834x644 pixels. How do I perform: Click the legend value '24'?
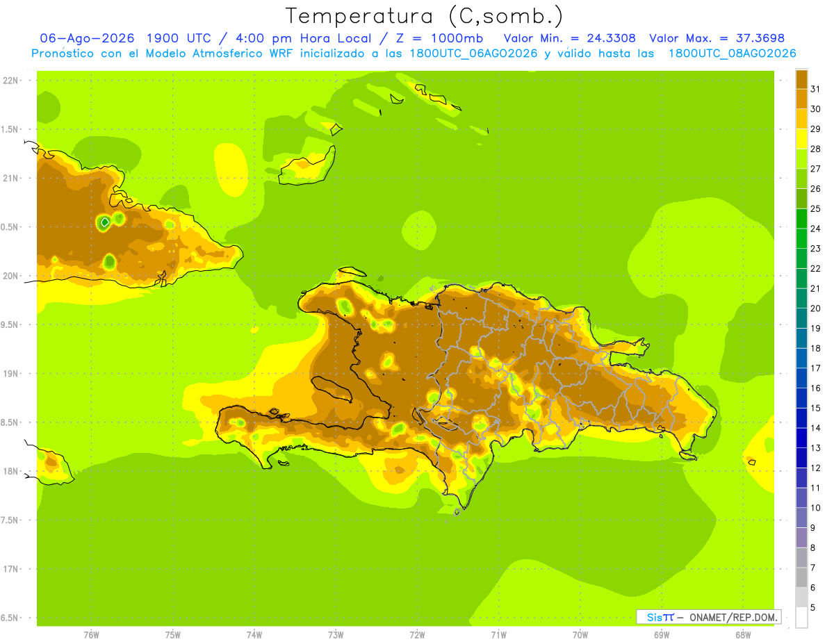816,229
